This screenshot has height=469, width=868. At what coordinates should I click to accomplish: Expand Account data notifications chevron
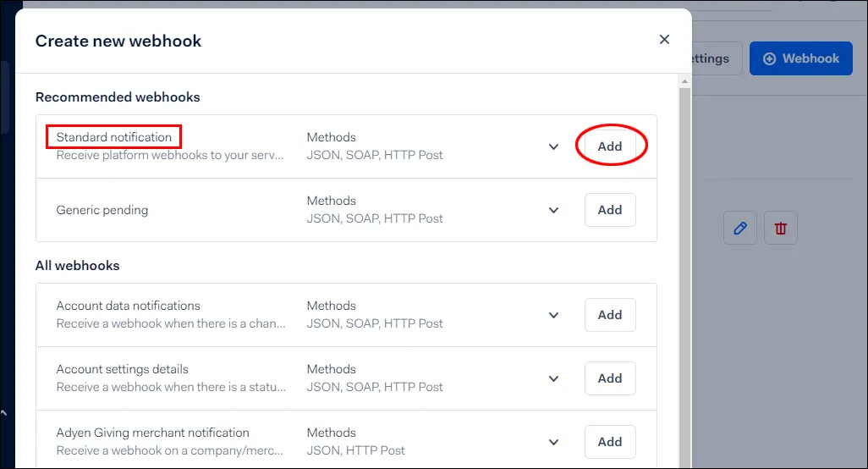(553, 315)
